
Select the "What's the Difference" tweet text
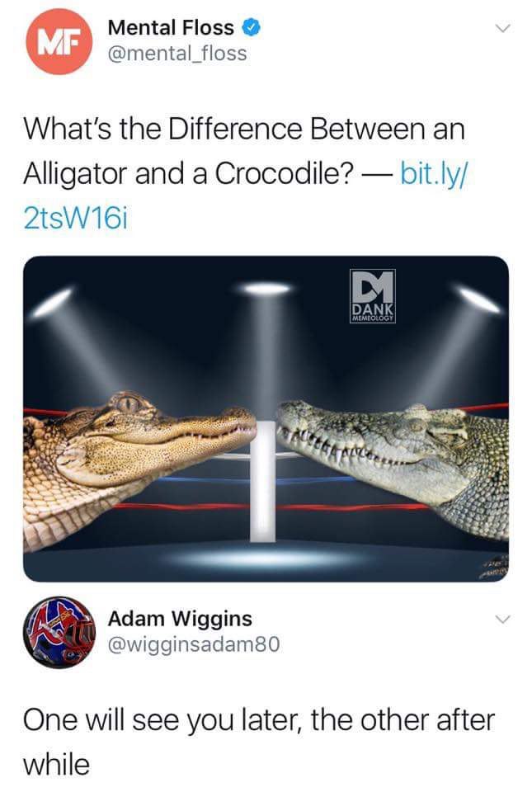244,173
